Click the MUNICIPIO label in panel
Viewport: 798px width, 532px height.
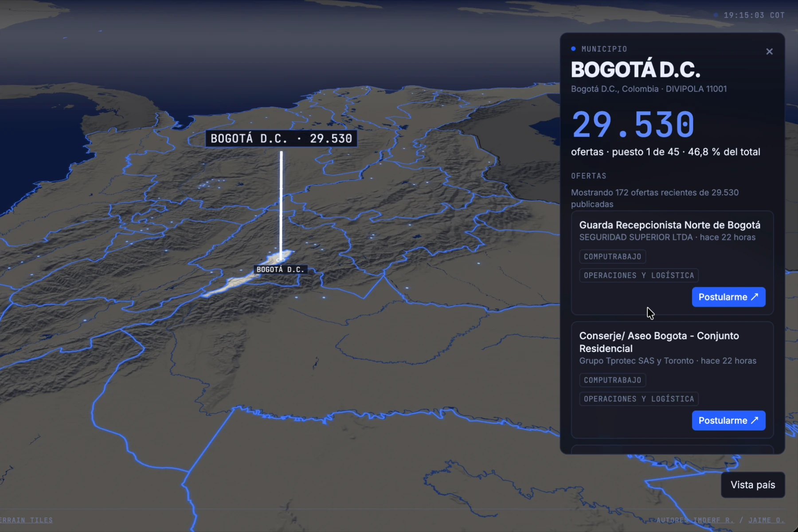click(x=604, y=49)
